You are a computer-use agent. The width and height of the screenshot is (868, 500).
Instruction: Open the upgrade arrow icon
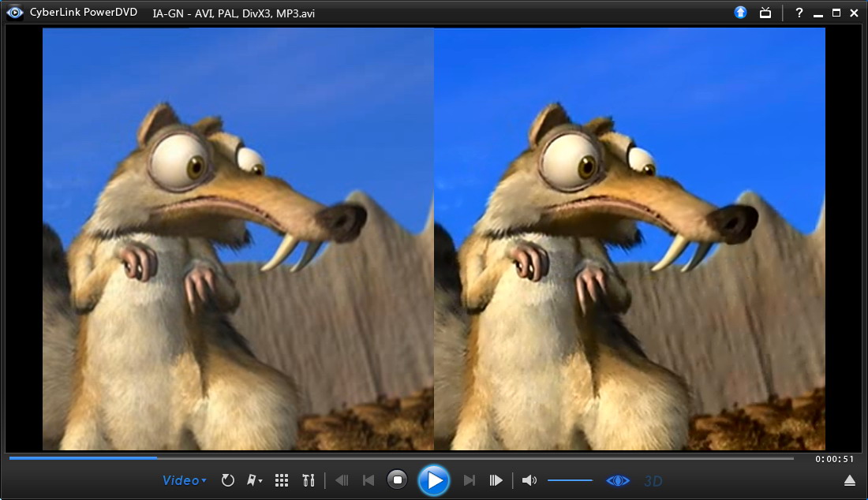pos(740,12)
